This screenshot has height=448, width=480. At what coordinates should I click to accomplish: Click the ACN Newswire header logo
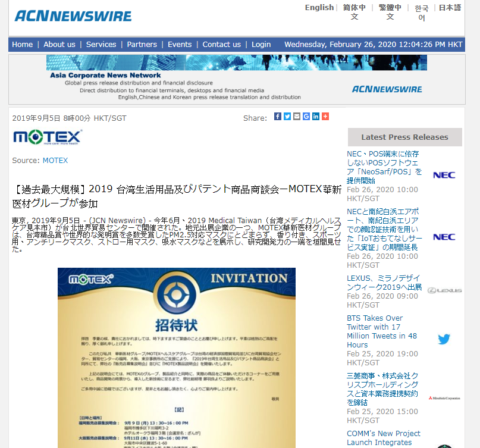click(x=73, y=16)
